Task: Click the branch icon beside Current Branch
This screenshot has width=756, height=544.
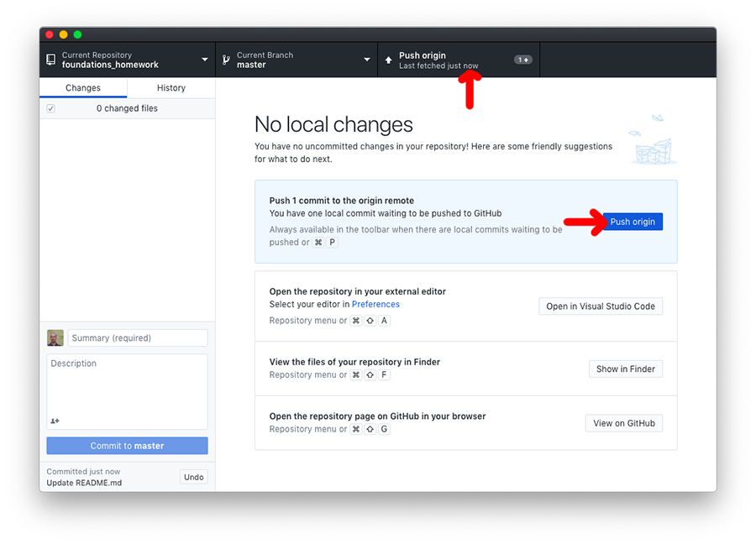Action: coord(226,60)
